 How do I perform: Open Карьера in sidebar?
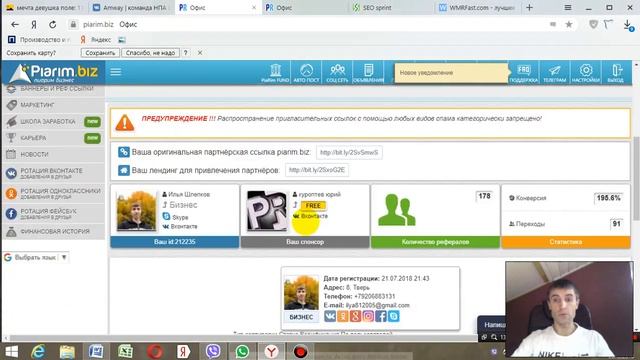(53, 138)
